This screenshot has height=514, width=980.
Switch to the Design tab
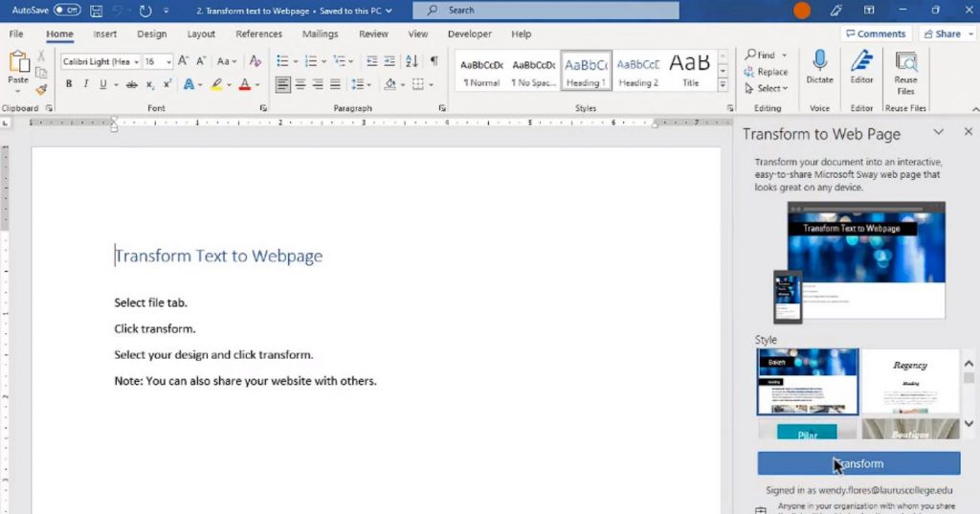coord(152,34)
